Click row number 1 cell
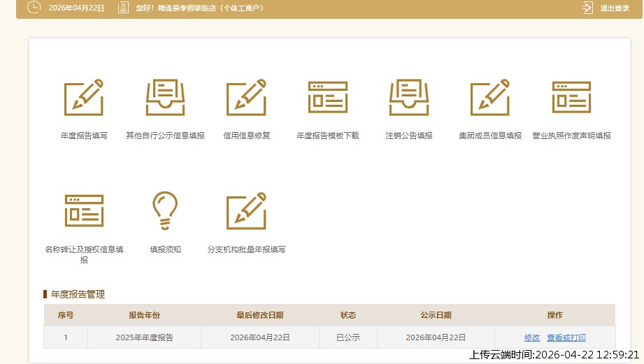This screenshot has width=644, height=364. pos(66,337)
